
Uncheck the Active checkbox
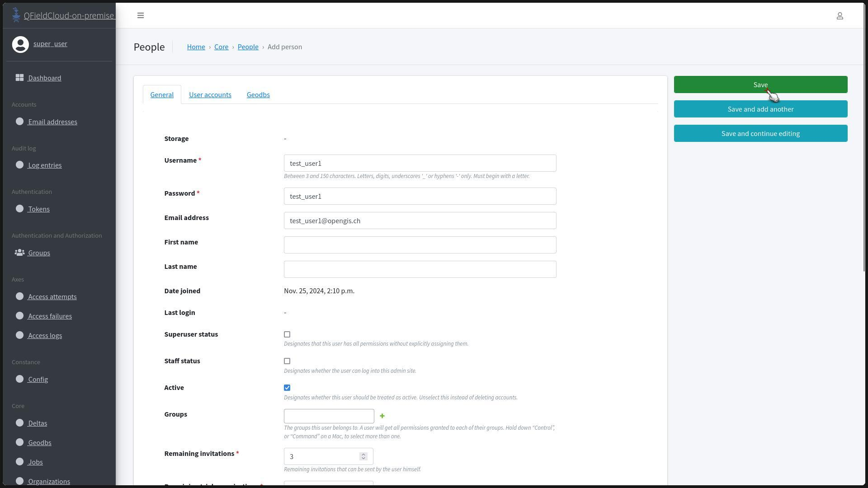click(x=287, y=388)
